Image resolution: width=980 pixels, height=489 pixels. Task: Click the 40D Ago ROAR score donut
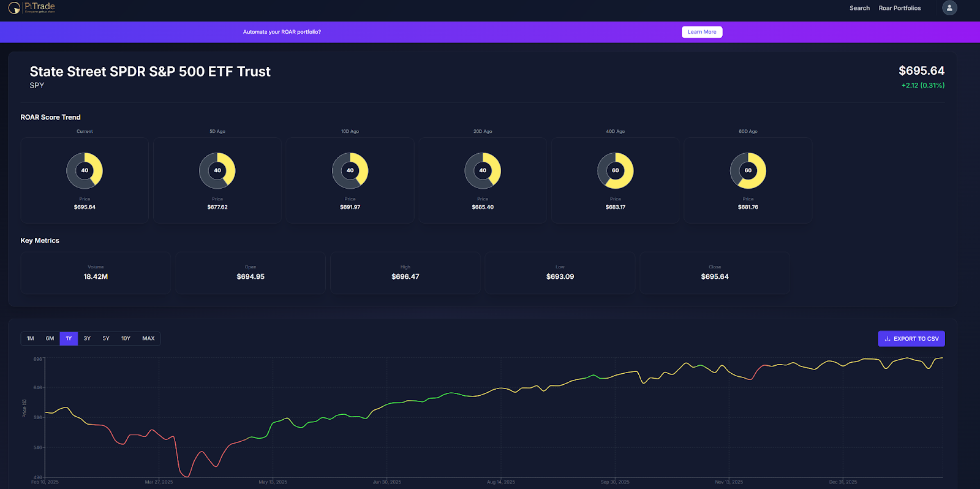point(616,170)
